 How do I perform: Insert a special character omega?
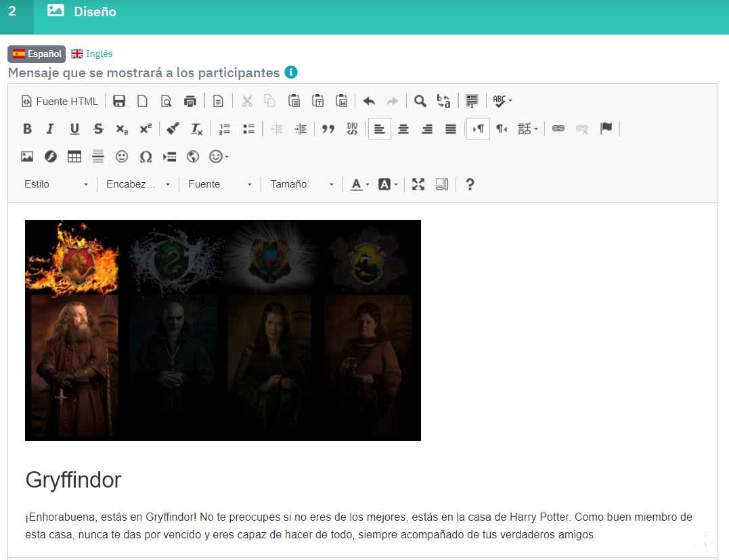pos(146,156)
